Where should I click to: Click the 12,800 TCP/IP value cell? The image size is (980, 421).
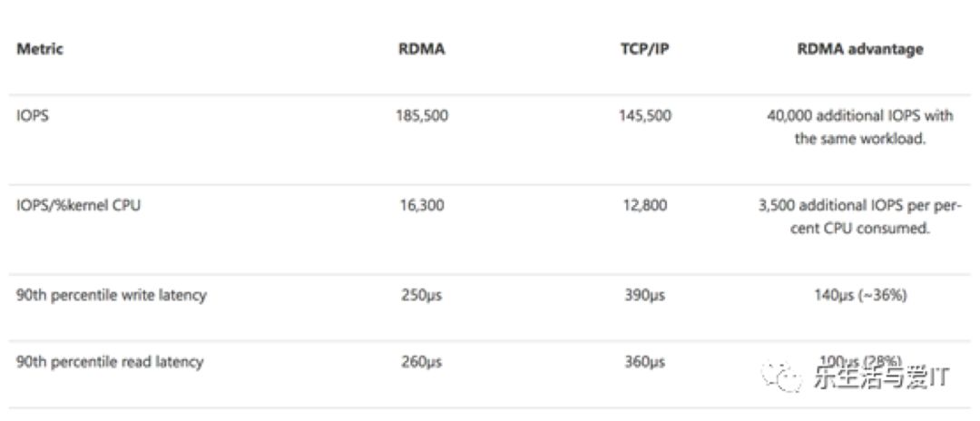[645, 205]
